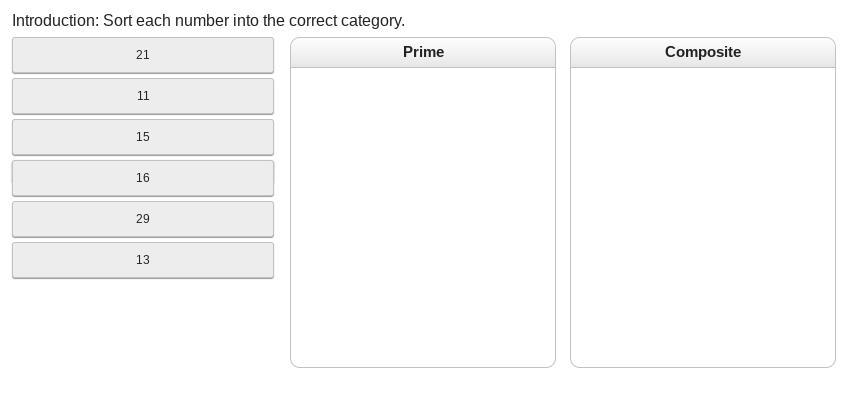Click the number 21 tile
This screenshot has width=850, height=408.
[x=143, y=55]
